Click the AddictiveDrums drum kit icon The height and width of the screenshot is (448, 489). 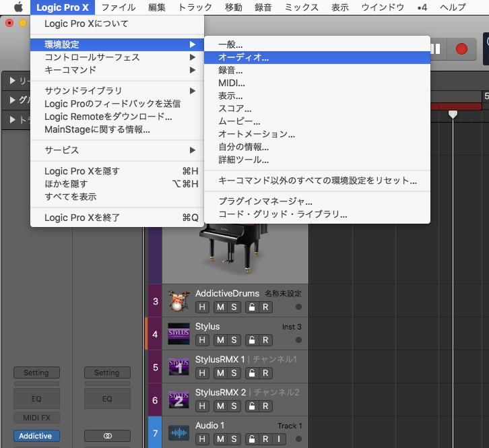pos(178,301)
